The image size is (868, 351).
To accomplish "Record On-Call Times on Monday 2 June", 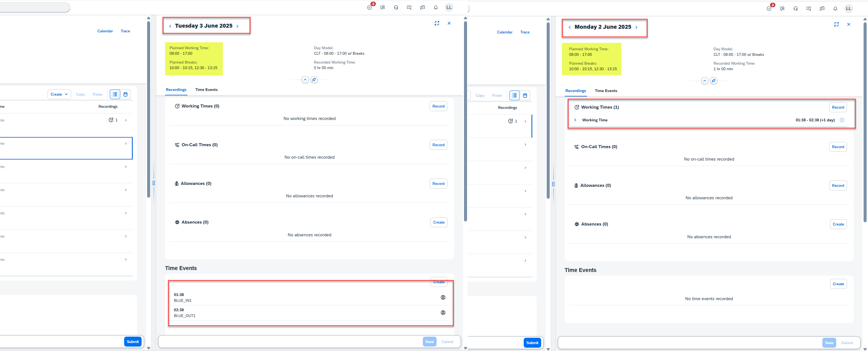I will pos(838,147).
